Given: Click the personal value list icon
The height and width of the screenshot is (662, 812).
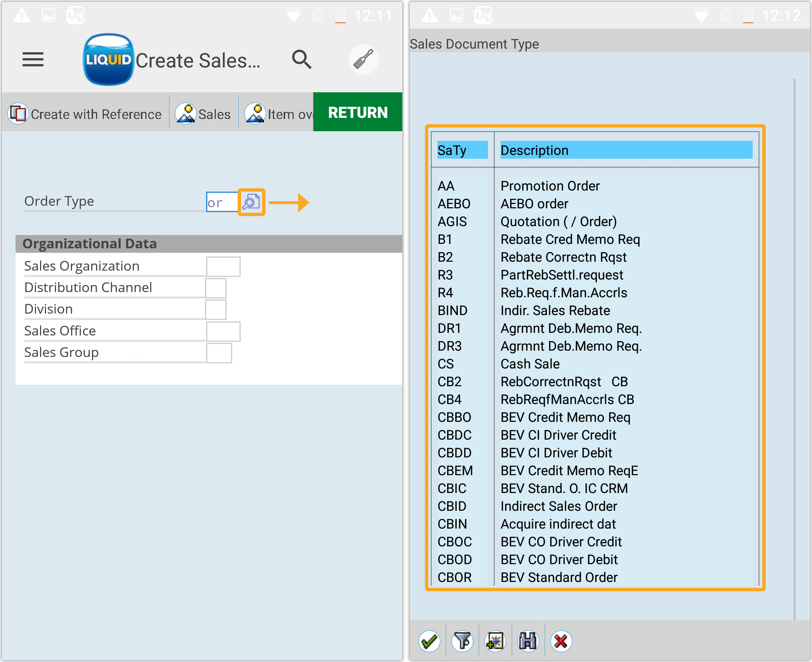Looking at the screenshot, I should [x=495, y=641].
